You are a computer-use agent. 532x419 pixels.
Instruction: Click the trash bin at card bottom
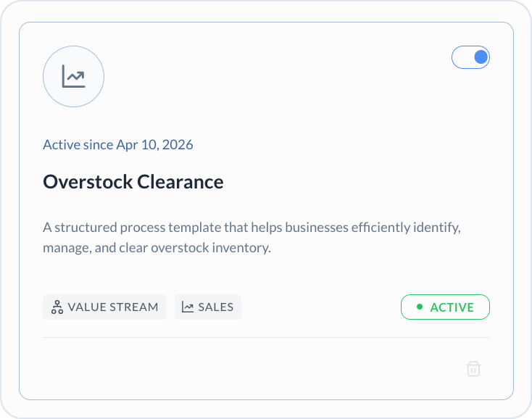click(x=473, y=368)
